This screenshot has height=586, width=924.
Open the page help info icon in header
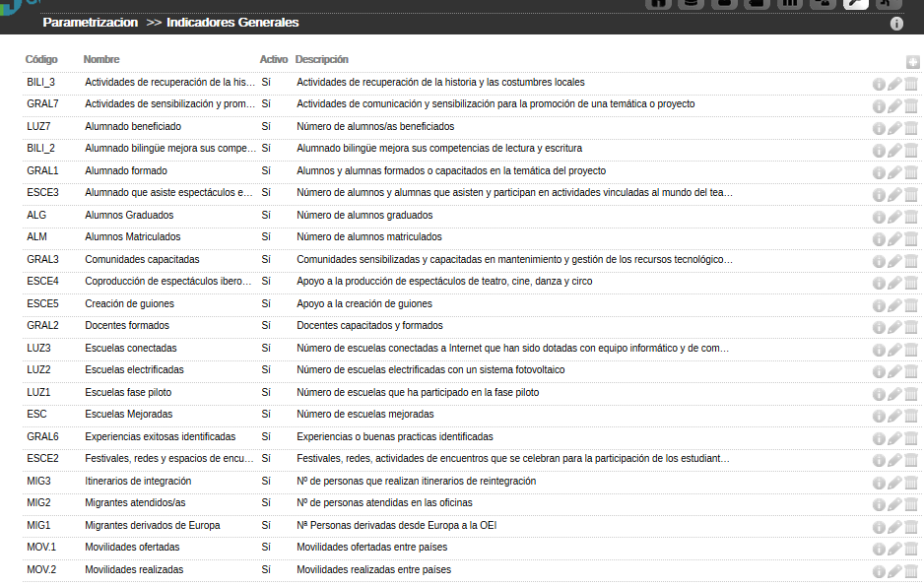tap(896, 24)
